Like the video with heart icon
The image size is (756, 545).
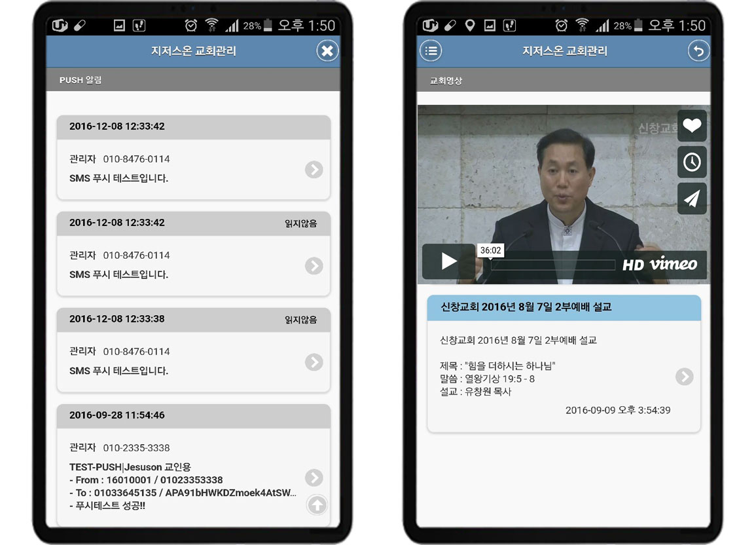692,125
